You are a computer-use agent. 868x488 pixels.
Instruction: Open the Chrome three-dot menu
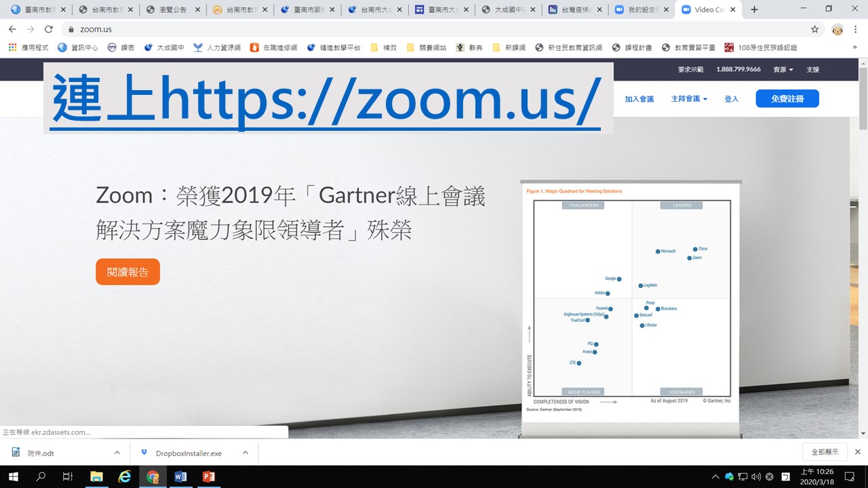856,29
